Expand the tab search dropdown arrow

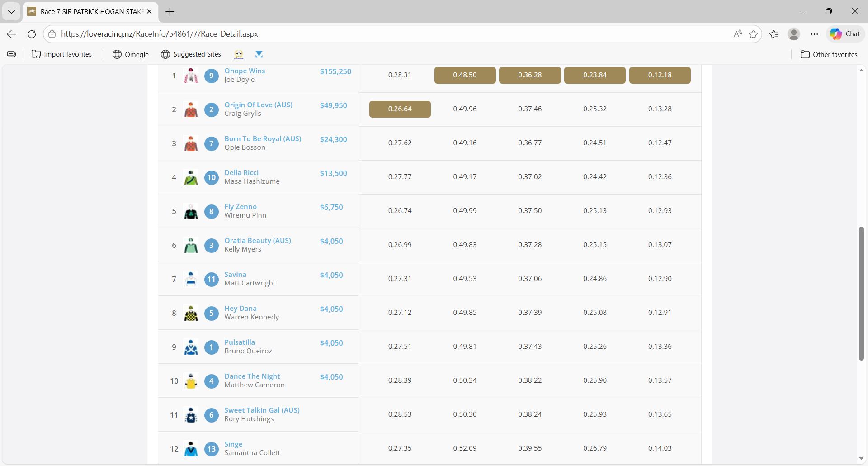11,12
